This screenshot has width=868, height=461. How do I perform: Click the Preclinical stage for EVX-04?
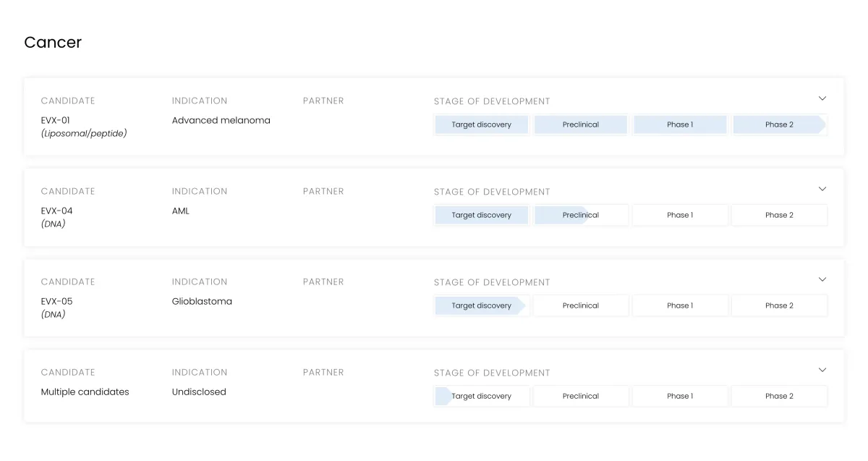(x=581, y=215)
